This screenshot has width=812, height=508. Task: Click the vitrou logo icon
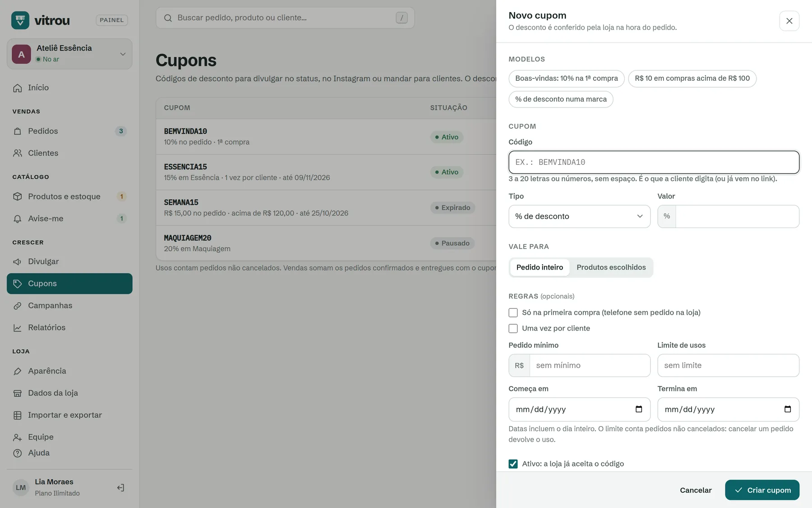tap(20, 20)
